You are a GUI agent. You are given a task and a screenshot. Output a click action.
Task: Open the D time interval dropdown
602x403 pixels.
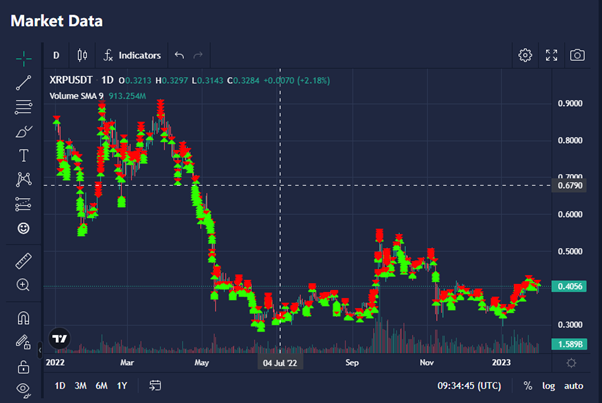click(56, 55)
